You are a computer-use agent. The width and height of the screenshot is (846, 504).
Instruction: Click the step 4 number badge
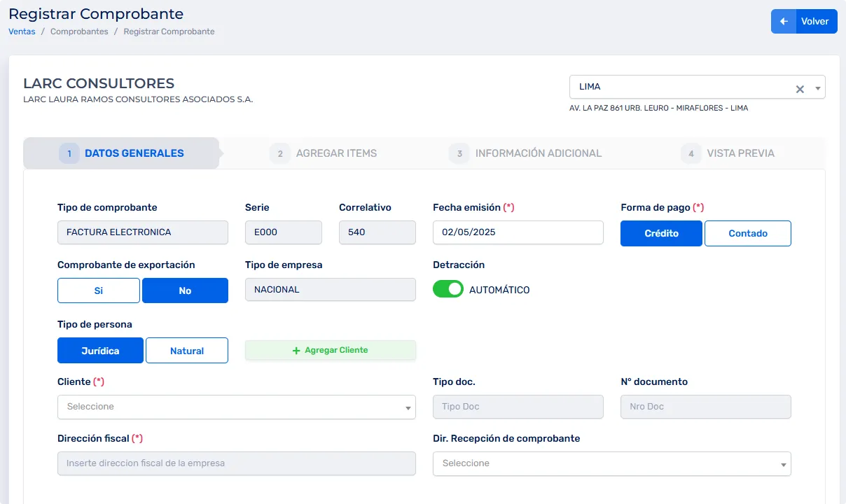pyautogui.click(x=691, y=153)
